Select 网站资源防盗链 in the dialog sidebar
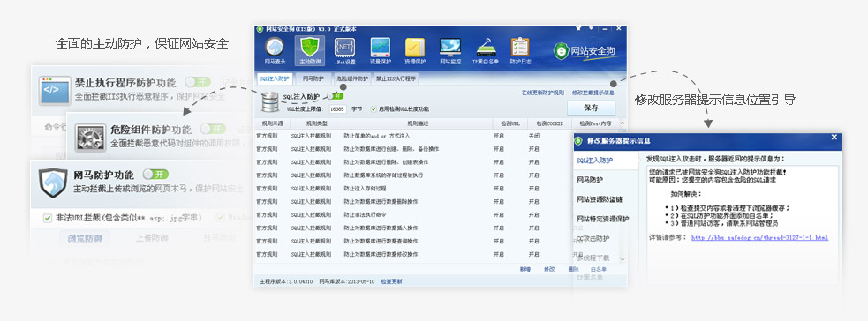The image size is (868, 321). (600, 199)
